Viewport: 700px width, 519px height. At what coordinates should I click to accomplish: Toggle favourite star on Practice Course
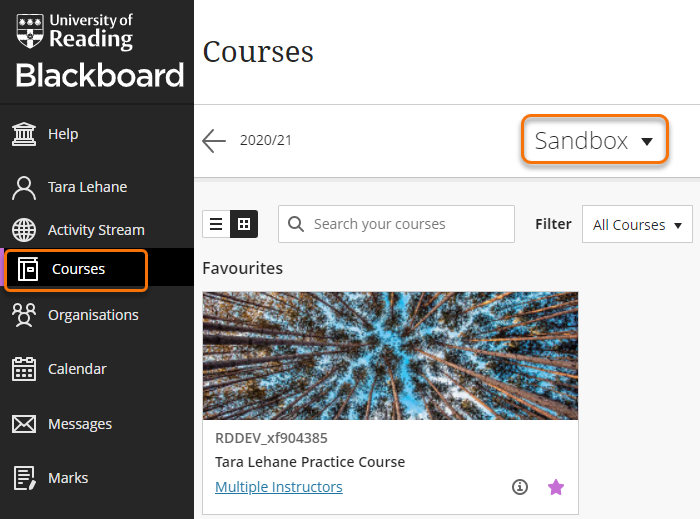pyautogui.click(x=556, y=487)
